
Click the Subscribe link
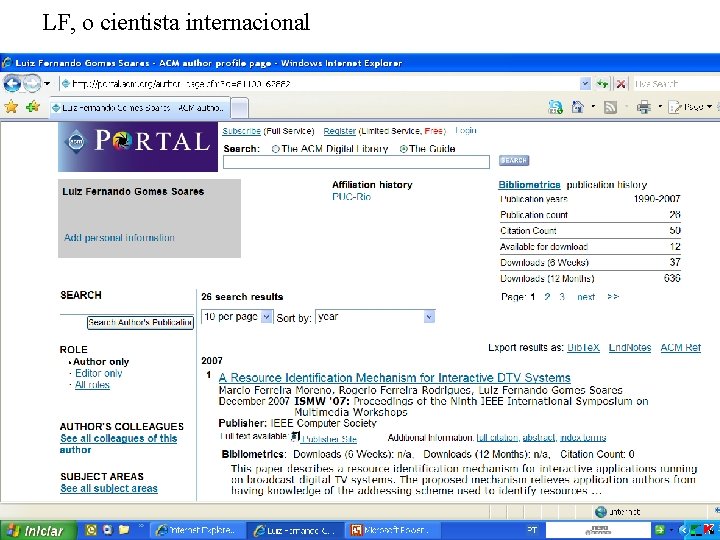point(242,131)
